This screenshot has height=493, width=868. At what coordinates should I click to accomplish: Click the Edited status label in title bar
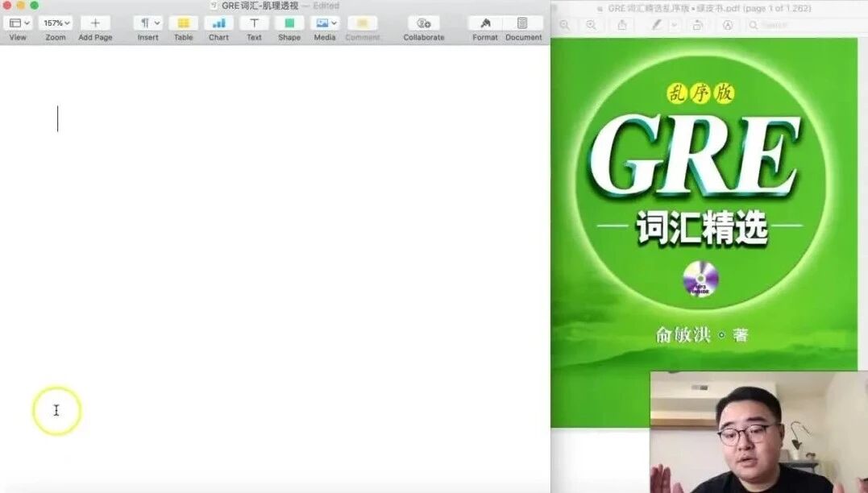pyautogui.click(x=326, y=6)
